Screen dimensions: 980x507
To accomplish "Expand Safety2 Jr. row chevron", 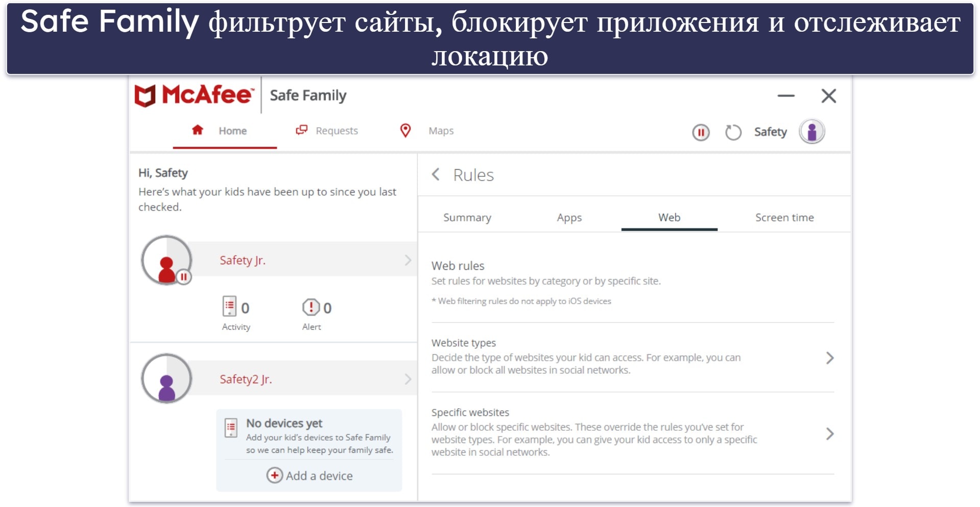I will pyautogui.click(x=408, y=379).
